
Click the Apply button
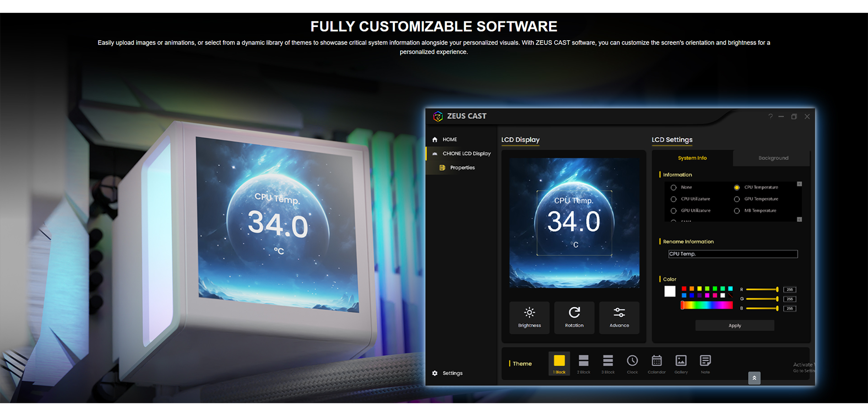pos(735,325)
